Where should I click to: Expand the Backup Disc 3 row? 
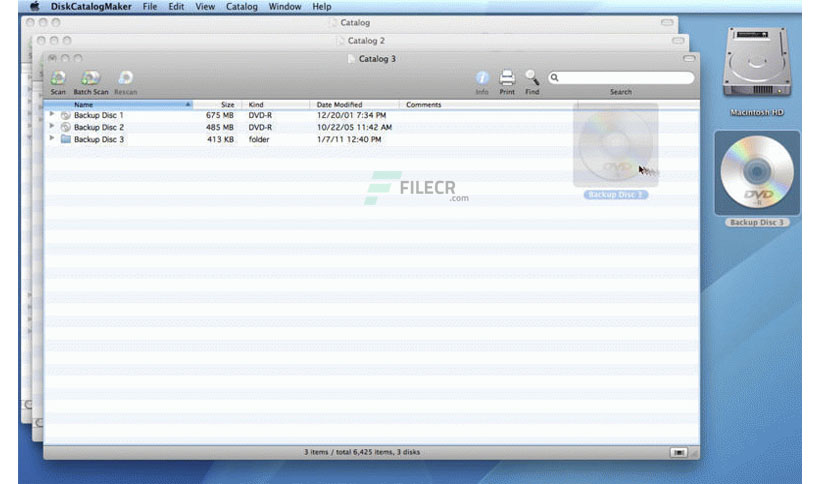(x=52, y=138)
